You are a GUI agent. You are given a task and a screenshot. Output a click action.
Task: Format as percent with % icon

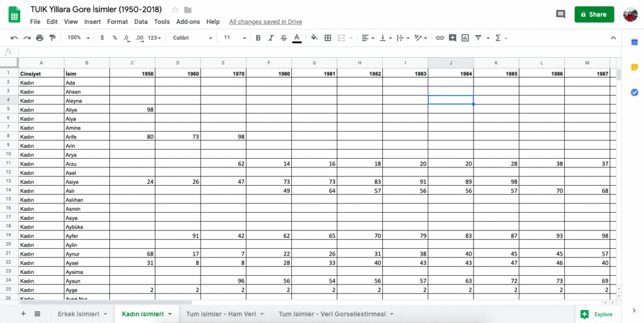pyautogui.click(x=114, y=38)
